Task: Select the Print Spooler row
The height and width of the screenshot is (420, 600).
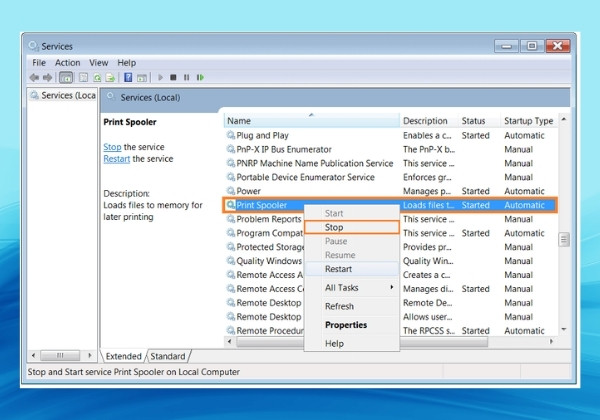Action: (390, 205)
